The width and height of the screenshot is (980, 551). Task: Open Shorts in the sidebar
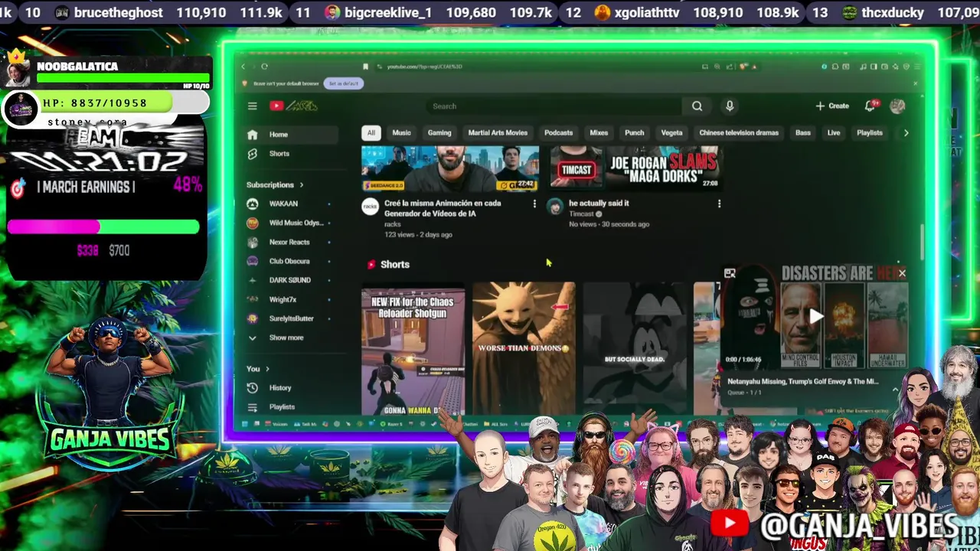[x=290, y=154]
